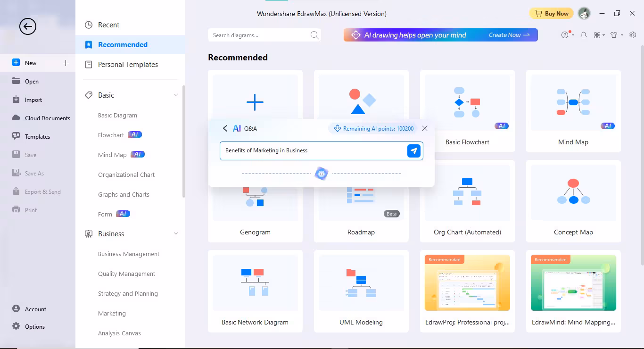
Task: Click the Templates icon
Action: click(16, 136)
